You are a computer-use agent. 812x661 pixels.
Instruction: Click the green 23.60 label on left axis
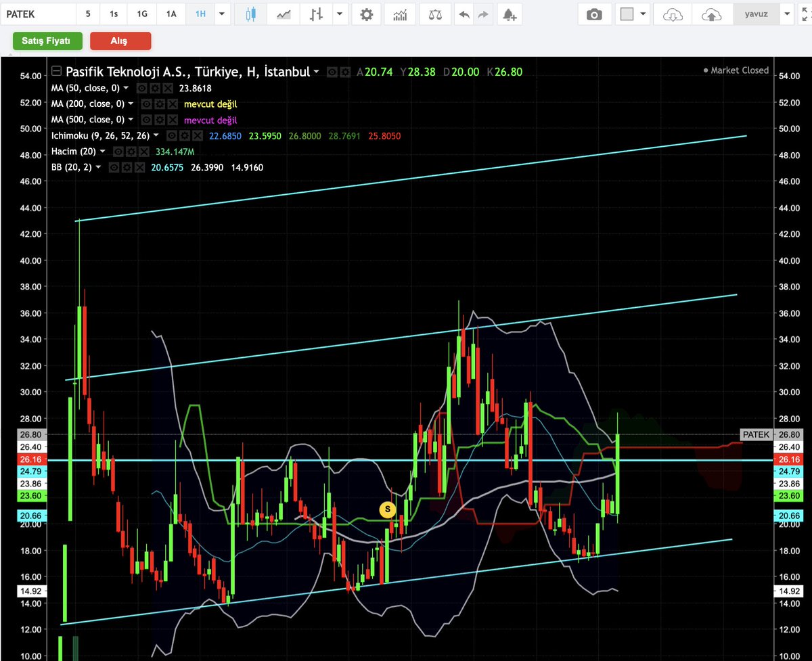30,496
